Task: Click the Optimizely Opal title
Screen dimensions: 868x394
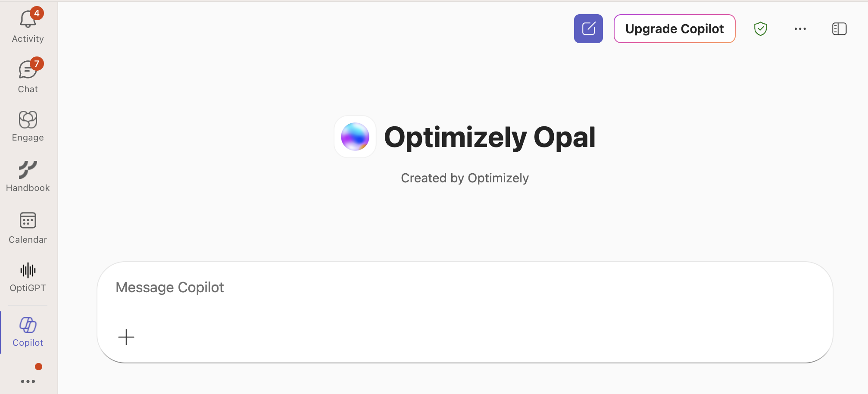Action: 490,136
